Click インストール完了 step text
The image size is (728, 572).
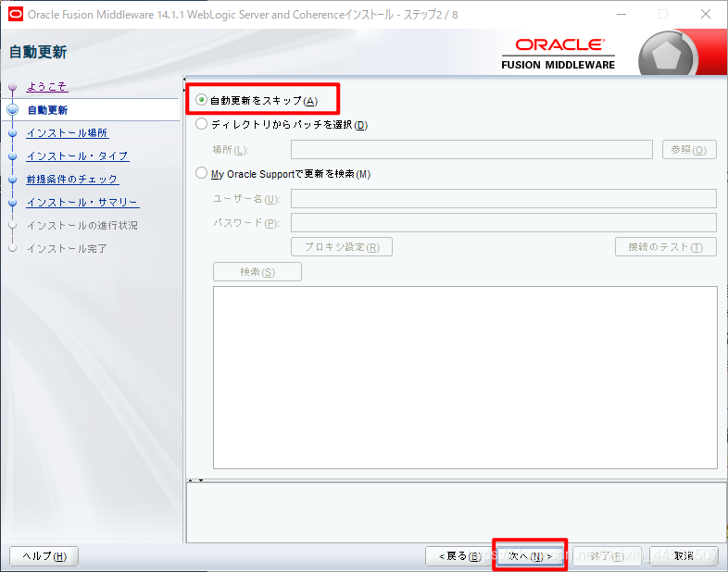pyautogui.click(x=67, y=249)
